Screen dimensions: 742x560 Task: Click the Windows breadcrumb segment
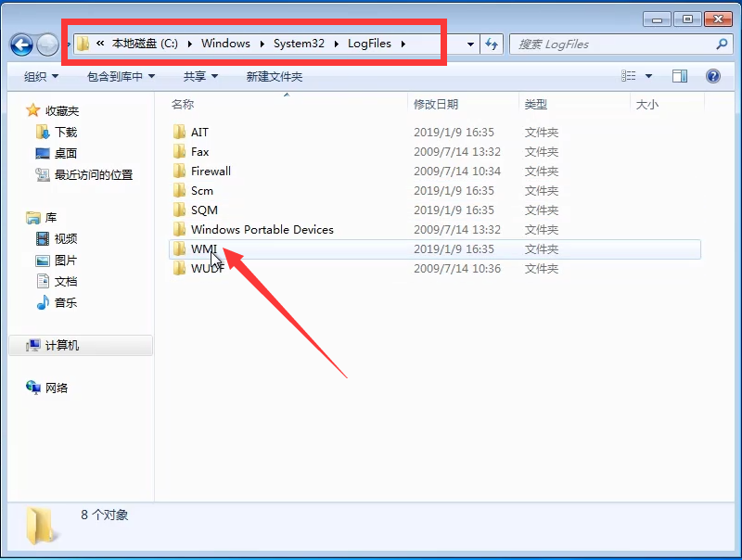(x=225, y=44)
